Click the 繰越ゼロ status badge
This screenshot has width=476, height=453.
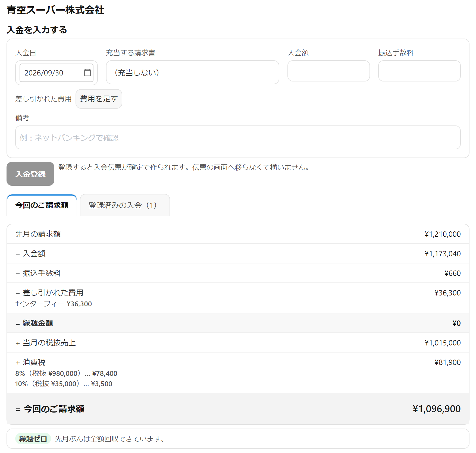click(x=33, y=439)
